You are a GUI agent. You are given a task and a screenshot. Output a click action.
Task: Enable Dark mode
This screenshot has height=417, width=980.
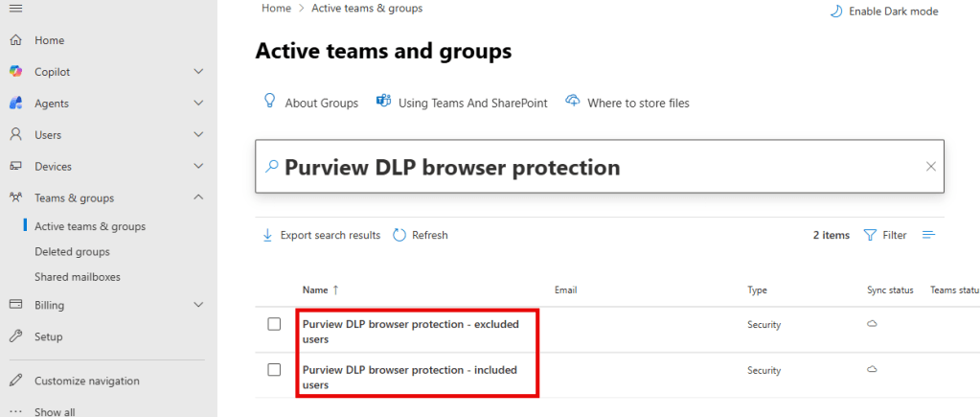(882, 12)
